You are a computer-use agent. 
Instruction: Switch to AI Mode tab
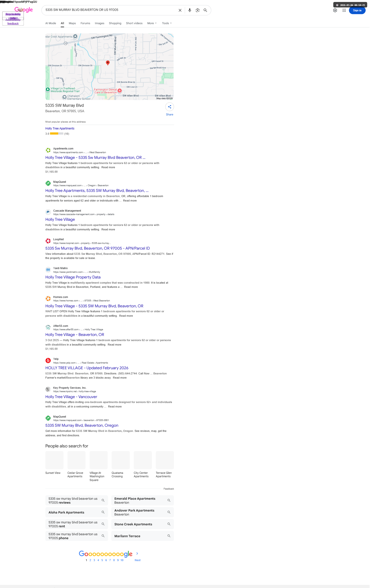(x=51, y=23)
